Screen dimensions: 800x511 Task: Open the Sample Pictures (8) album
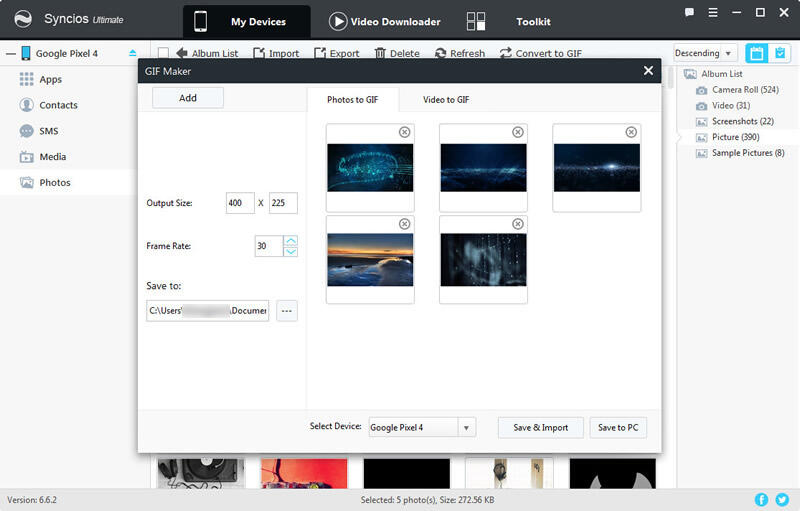(740, 153)
